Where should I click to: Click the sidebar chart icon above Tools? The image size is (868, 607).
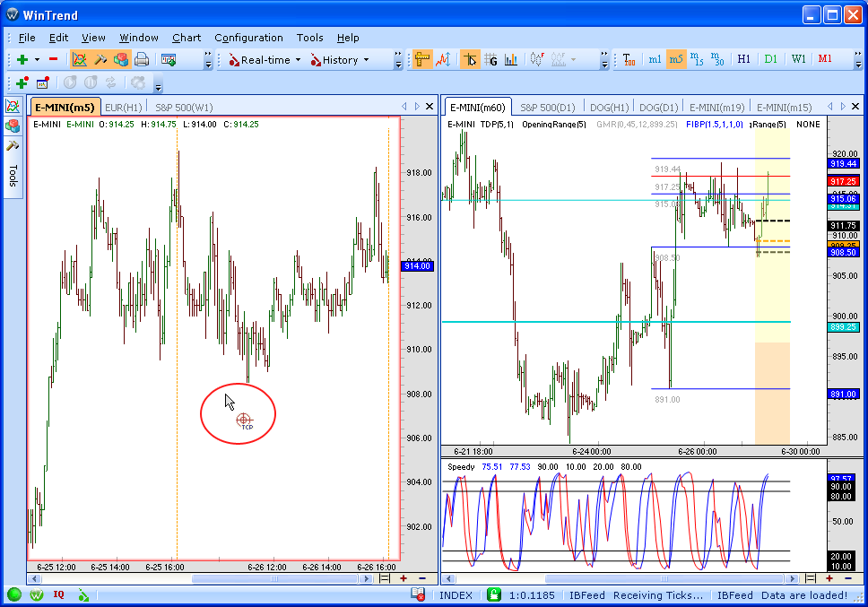point(13,106)
